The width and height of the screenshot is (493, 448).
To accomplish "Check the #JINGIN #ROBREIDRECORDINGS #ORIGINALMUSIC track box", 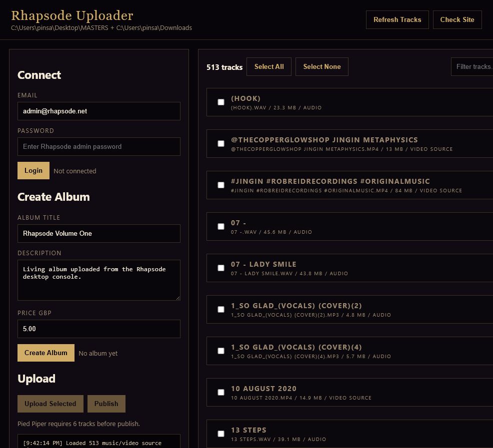I will [x=221, y=185].
